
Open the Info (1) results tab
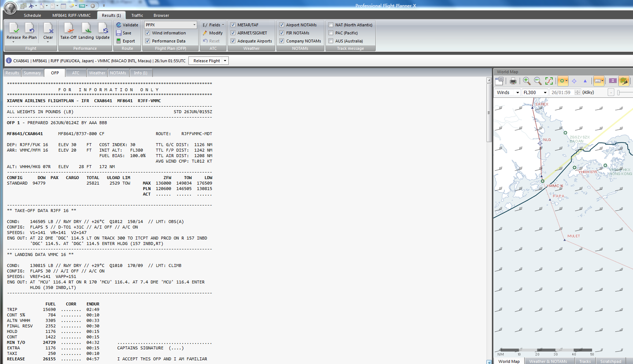140,73
